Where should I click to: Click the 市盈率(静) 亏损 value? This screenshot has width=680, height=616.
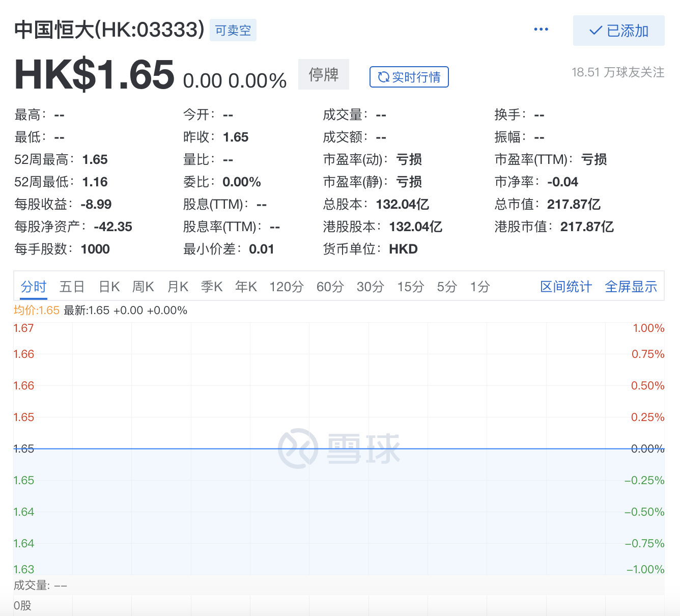point(409,182)
